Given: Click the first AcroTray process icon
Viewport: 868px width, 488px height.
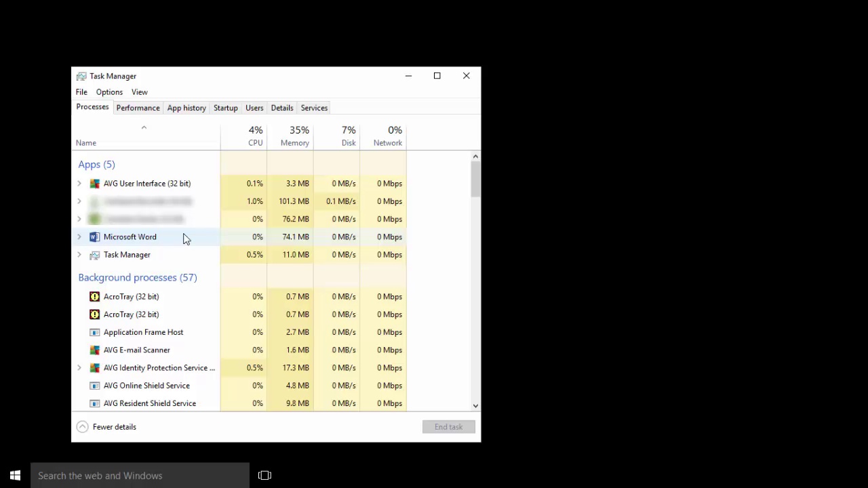Looking at the screenshot, I should pyautogui.click(x=95, y=297).
